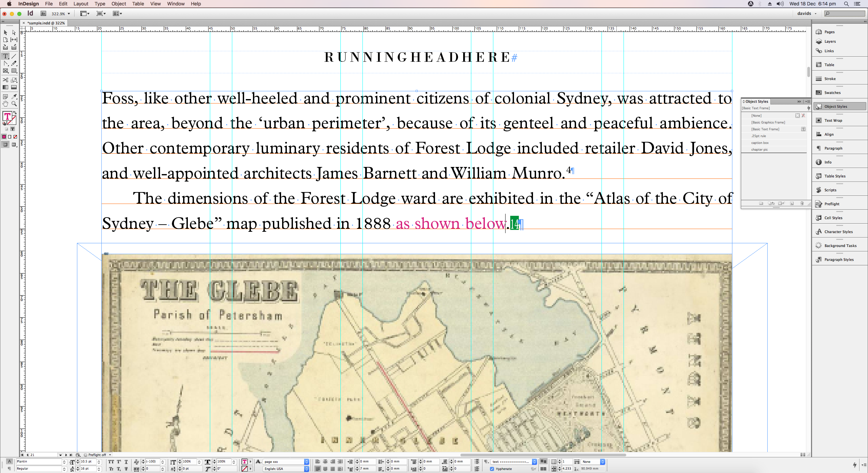Open the Preflight panel

pos(832,204)
